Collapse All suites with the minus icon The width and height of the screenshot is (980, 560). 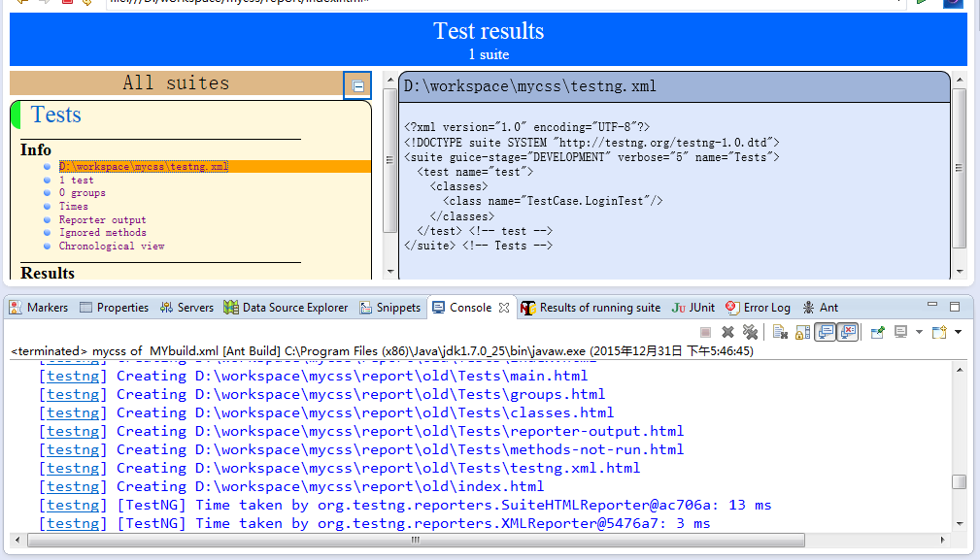pos(357,86)
